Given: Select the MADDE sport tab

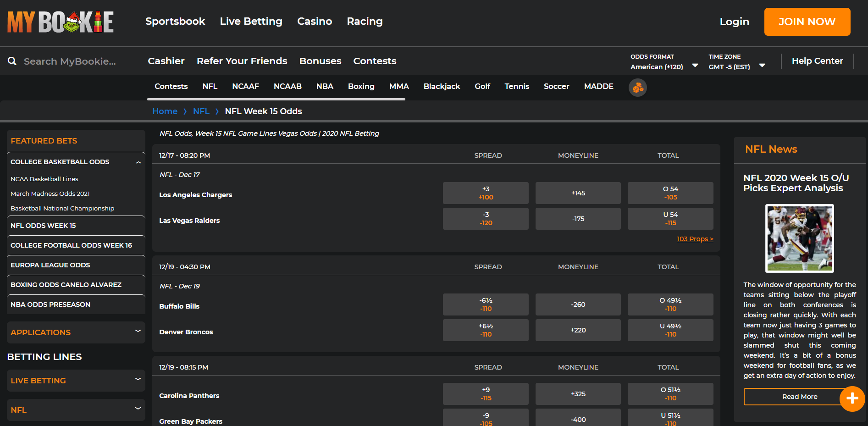Looking at the screenshot, I should (x=598, y=86).
